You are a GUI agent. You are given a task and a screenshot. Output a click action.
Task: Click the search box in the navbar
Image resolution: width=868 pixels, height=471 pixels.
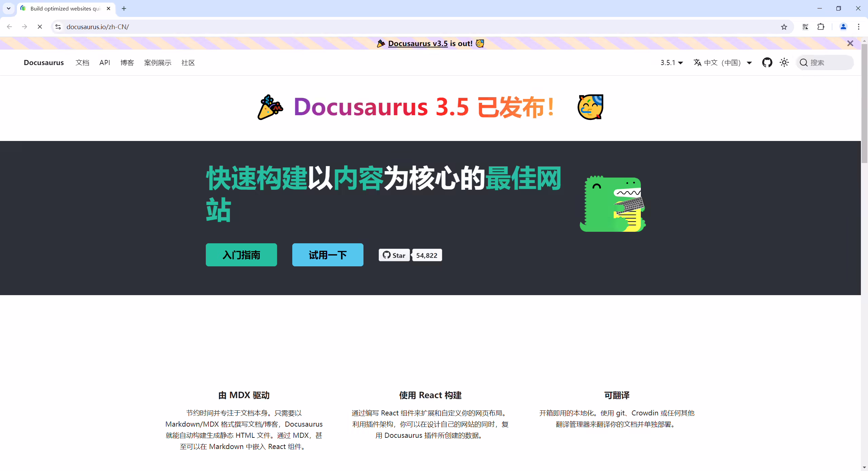pos(825,62)
